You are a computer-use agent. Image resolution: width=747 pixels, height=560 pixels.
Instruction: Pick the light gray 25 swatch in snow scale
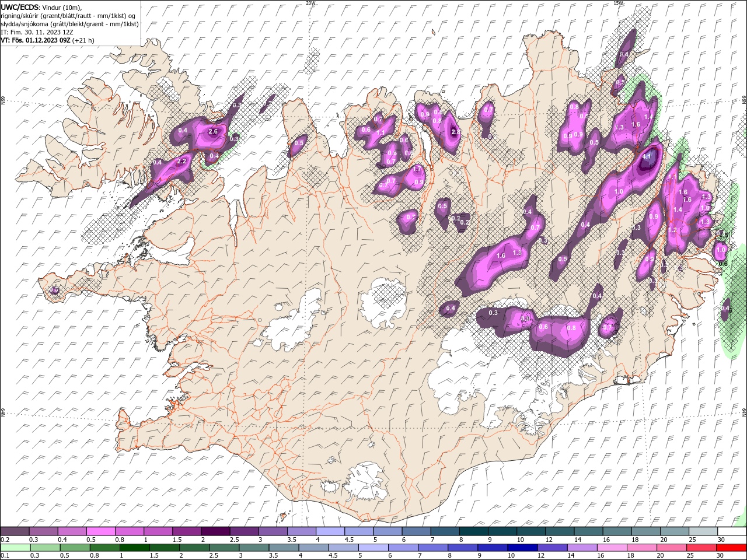click(x=703, y=531)
